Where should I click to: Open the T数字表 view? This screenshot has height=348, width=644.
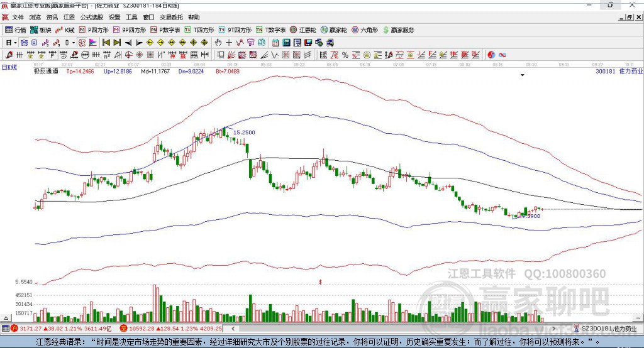coord(270,30)
